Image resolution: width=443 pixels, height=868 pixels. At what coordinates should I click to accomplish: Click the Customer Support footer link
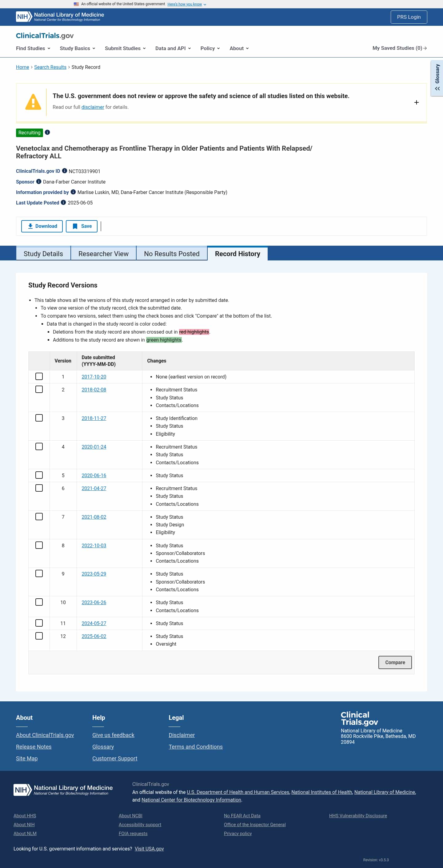coord(115,758)
